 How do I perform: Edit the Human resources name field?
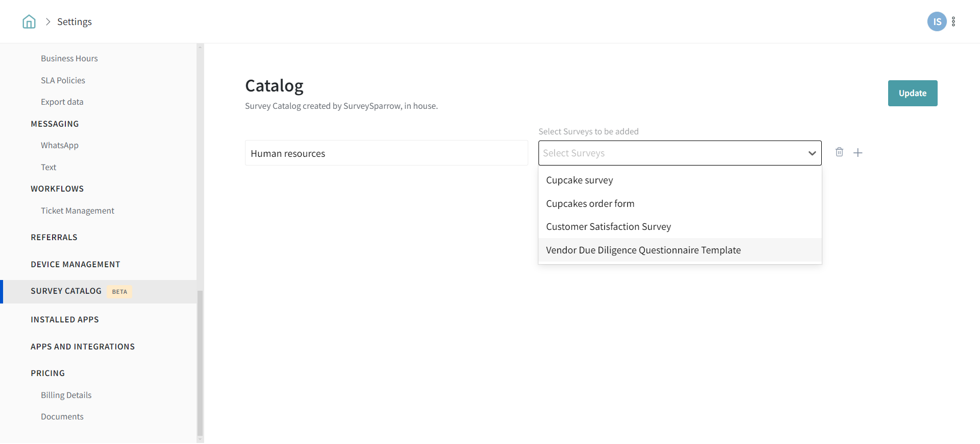386,153
